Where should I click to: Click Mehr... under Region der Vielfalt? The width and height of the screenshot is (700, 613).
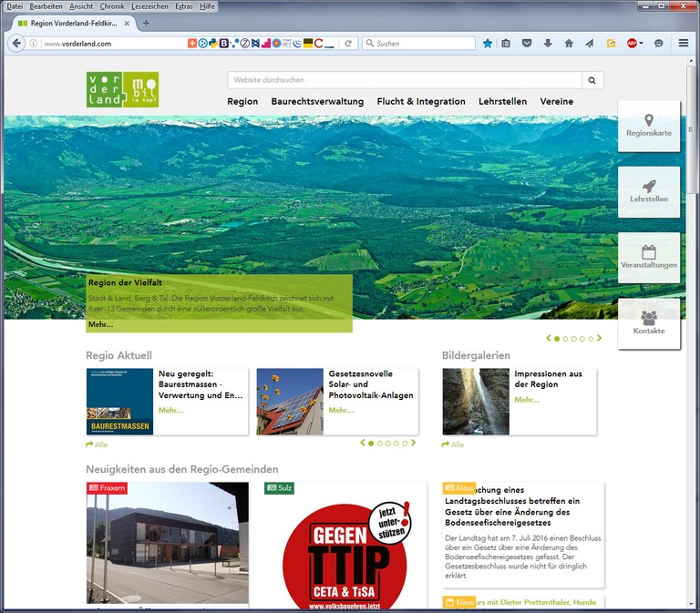point(100,324)
